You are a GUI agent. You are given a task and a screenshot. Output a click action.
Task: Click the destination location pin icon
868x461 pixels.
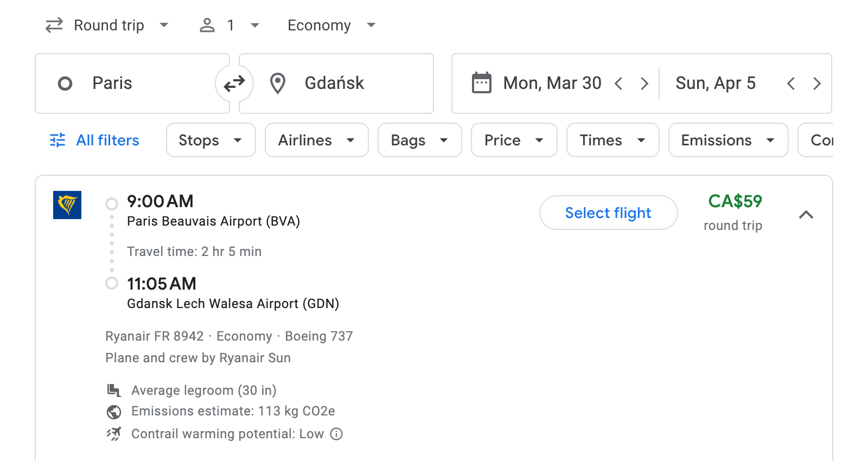click(x=277, y=84)
